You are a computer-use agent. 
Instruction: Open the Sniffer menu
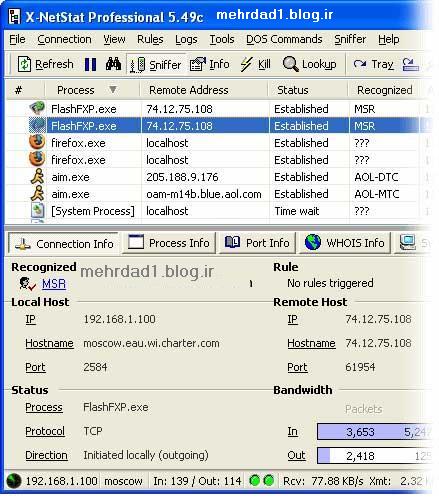click(350, 39)
